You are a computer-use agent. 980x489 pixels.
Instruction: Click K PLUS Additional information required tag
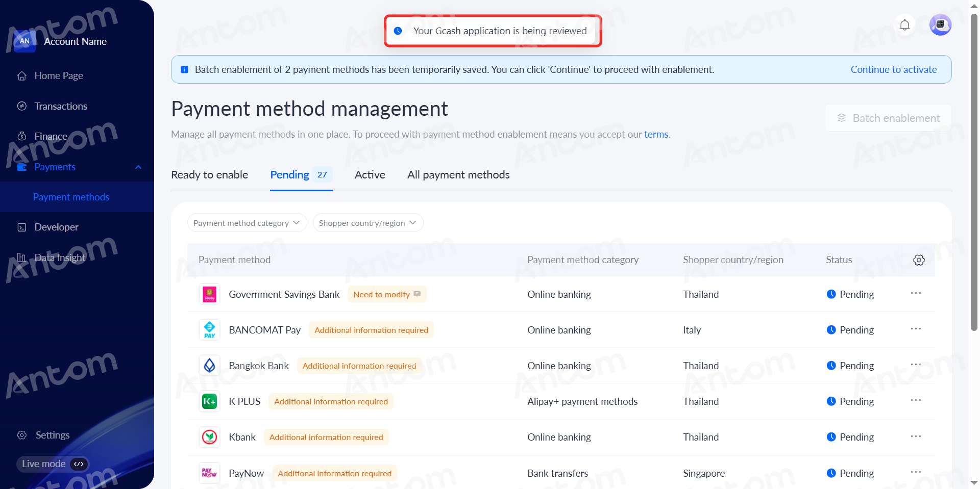pos(331,401)
